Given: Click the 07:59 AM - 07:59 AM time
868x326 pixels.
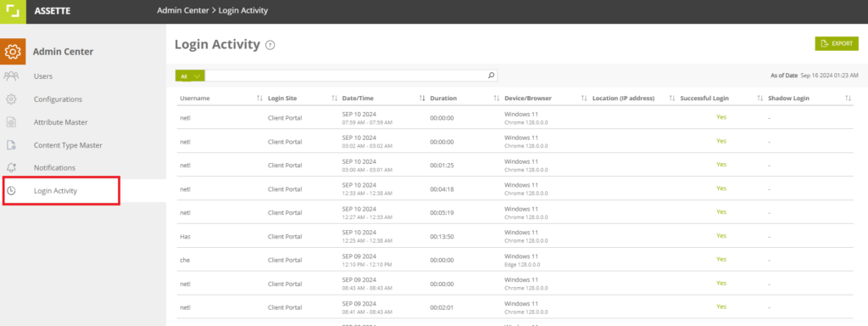Looking at the screenshot, I should [x=367, y=122].
